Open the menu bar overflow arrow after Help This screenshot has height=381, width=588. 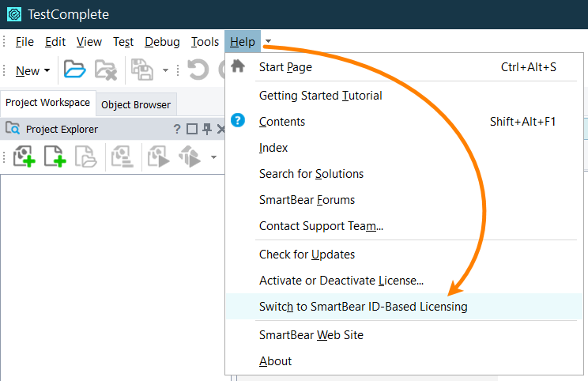[269, 42]
